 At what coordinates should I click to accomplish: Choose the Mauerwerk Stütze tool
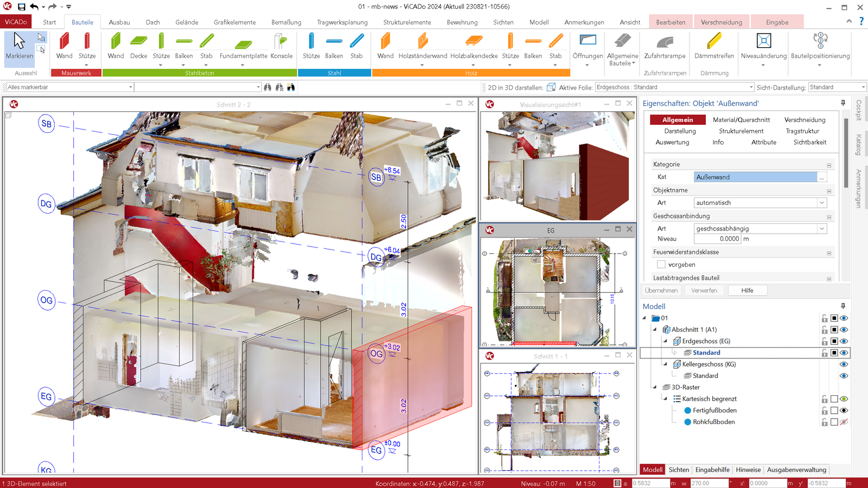pyautogui.click(x=87, y=46)
